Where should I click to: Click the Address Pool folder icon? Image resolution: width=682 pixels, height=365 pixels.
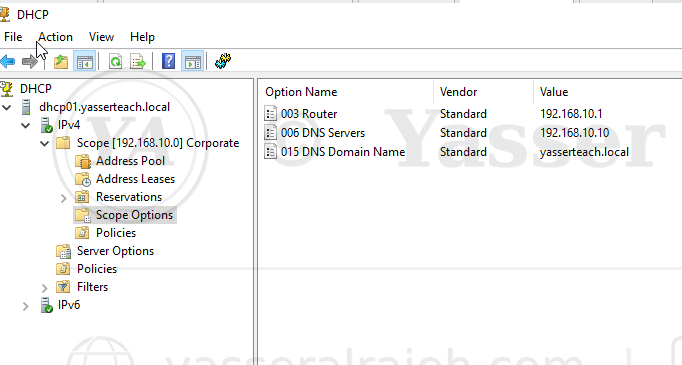tap(83, 161)
